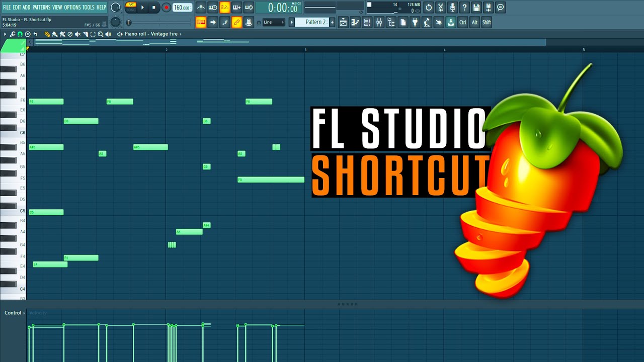The height and width of the screenshot is (362, 644).
Task: Click the render export icon
Action: click(488, 8)
